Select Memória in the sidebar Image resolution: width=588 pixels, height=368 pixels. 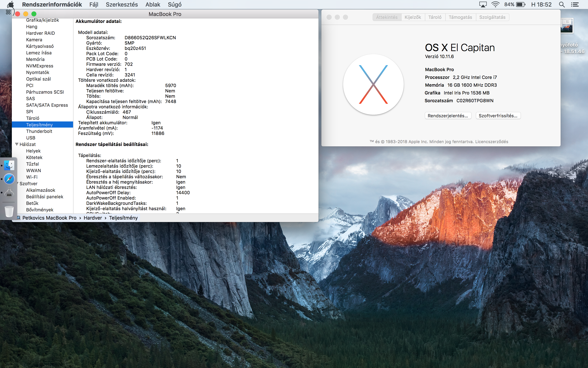[x=42, y=59]
